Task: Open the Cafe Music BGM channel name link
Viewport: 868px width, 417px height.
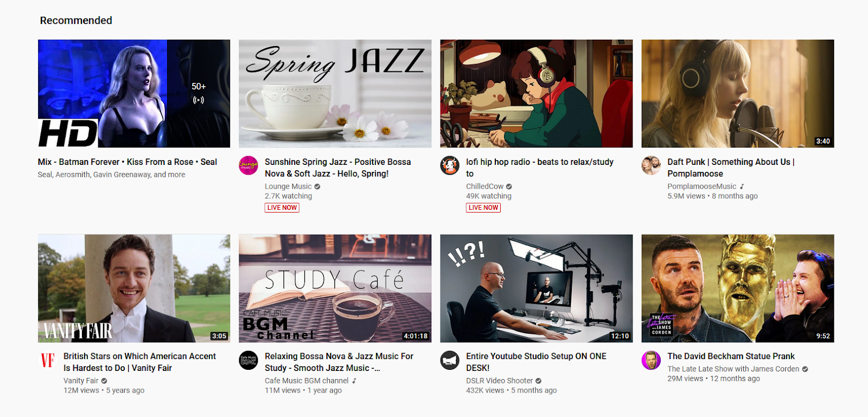Action: [307, 381]
